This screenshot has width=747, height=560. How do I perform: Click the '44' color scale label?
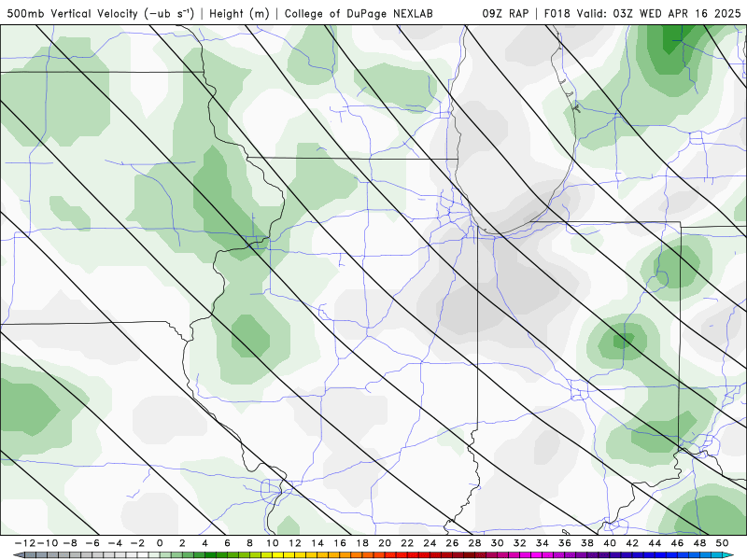[655, 543]
